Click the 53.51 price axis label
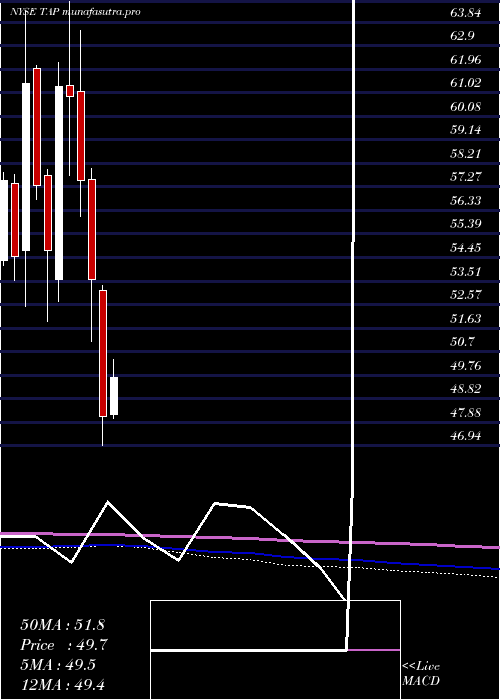The height and width of the screenshot is (700, 500). [x=466, y=271]
